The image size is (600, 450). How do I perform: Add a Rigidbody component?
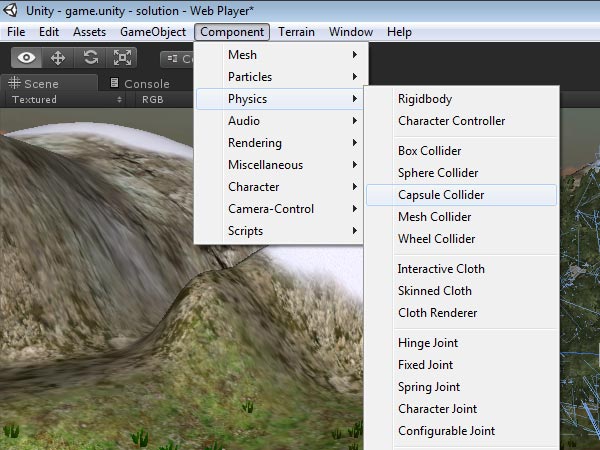pyautogui.click(x=461, y=99)
